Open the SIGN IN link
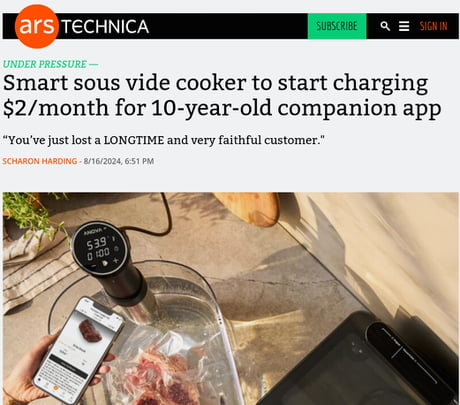This screenshot has height=405, width=460. tap(433, 26)
